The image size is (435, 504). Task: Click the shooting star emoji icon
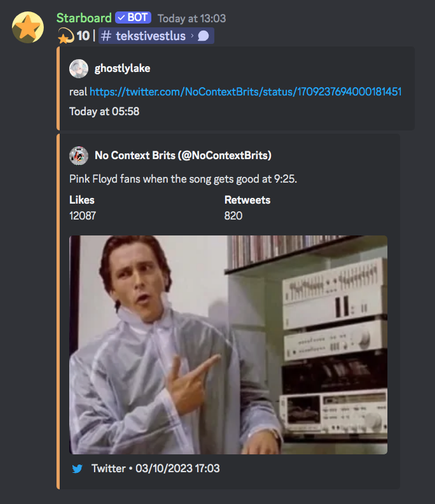pos(66,36)
